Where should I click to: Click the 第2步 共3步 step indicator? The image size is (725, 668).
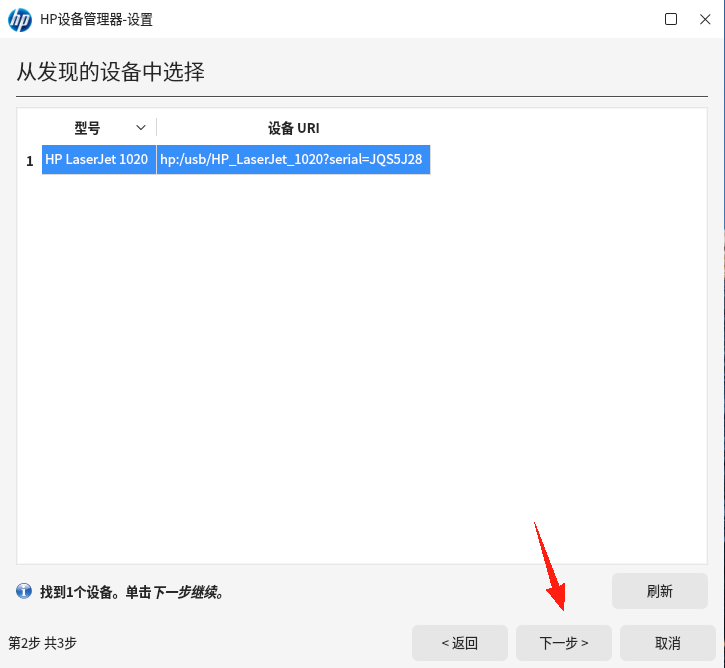click(x=43, y=643)
